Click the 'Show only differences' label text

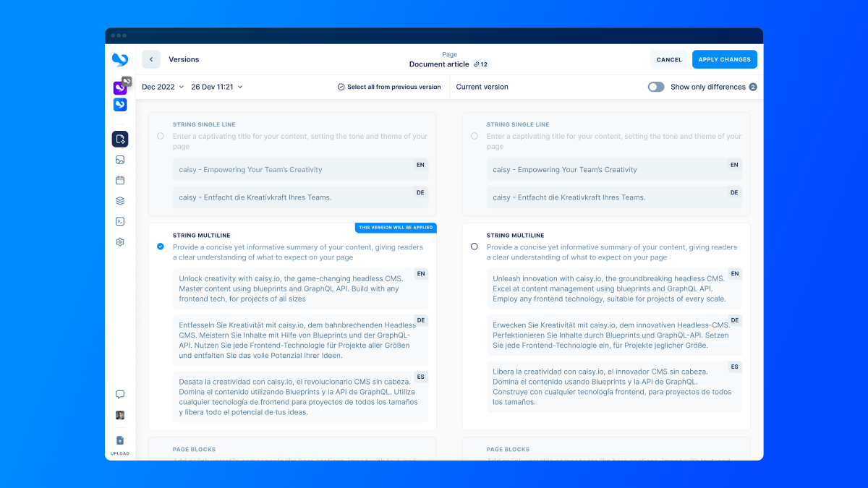pyautogui.click(x=708, y=87)
